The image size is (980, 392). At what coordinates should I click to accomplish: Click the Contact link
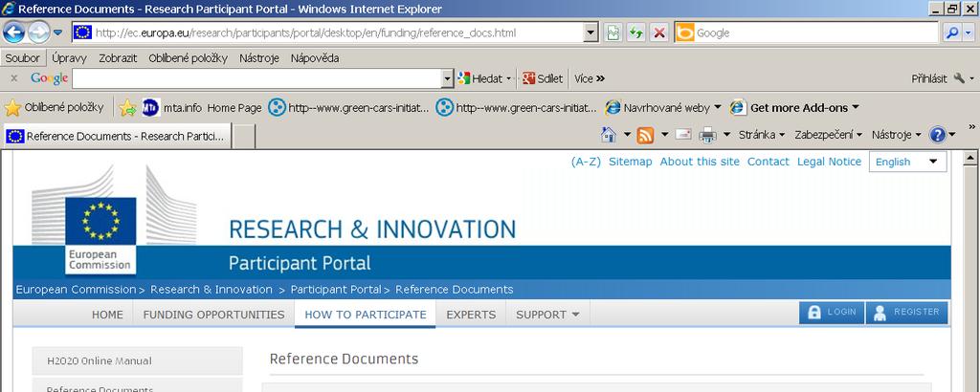point(768,162)
